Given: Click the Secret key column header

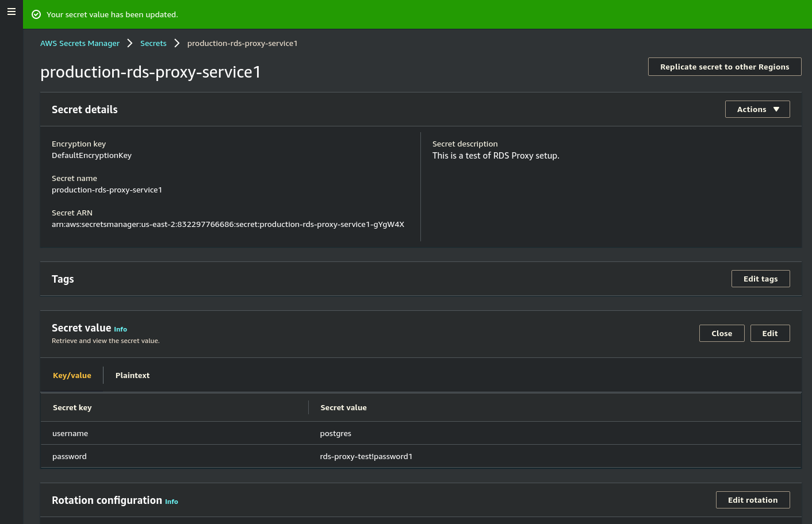Looking at the screenshot, I should click(x=72, y=407).
